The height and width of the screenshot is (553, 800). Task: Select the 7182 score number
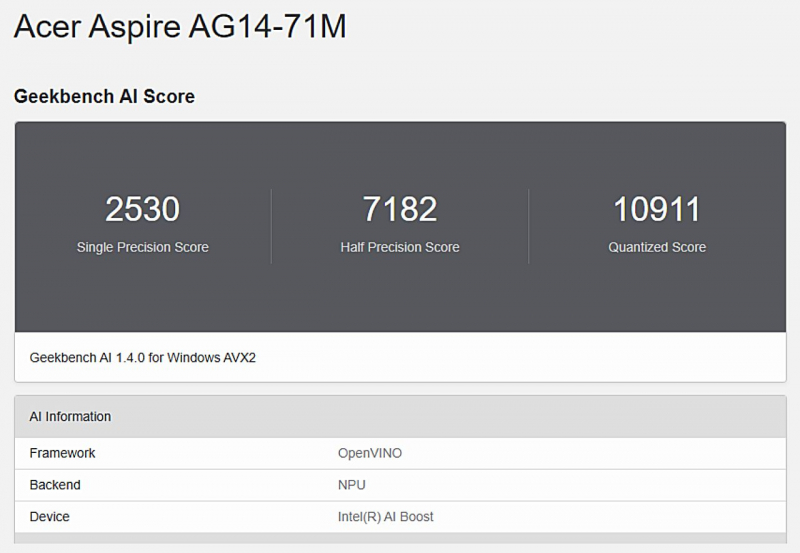[400, 209]
